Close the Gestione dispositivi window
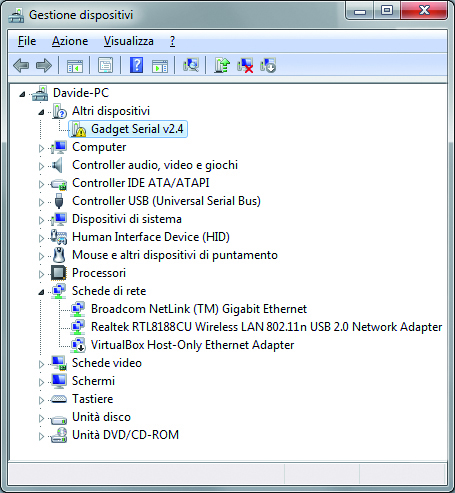The width and height of the screenshot is (455, 493). point(424,11)
